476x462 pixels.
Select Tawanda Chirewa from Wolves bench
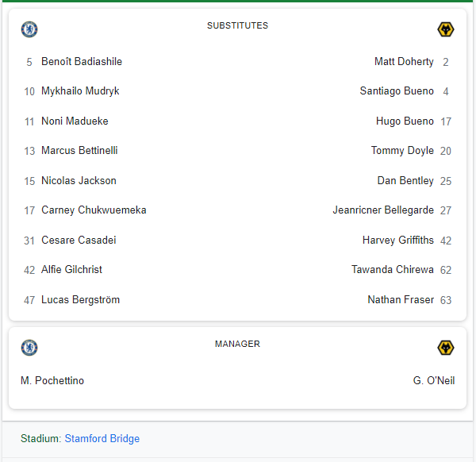coord(393,270)
